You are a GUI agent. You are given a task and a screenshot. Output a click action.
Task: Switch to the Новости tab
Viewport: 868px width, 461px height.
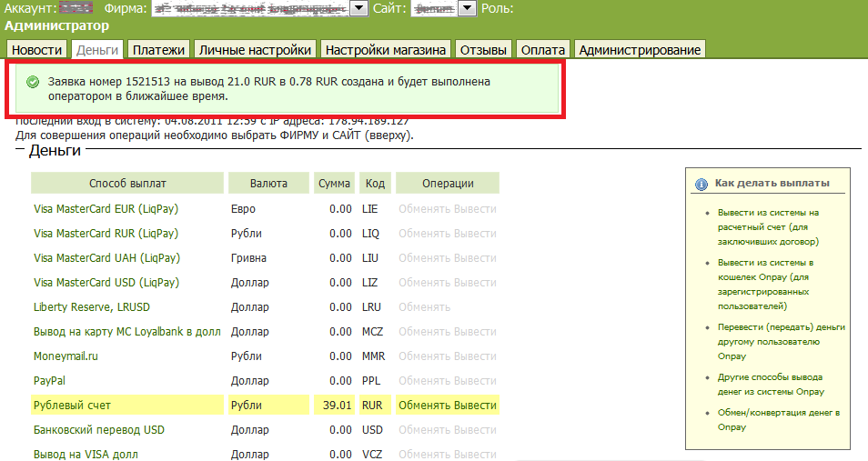click(38, 50)
